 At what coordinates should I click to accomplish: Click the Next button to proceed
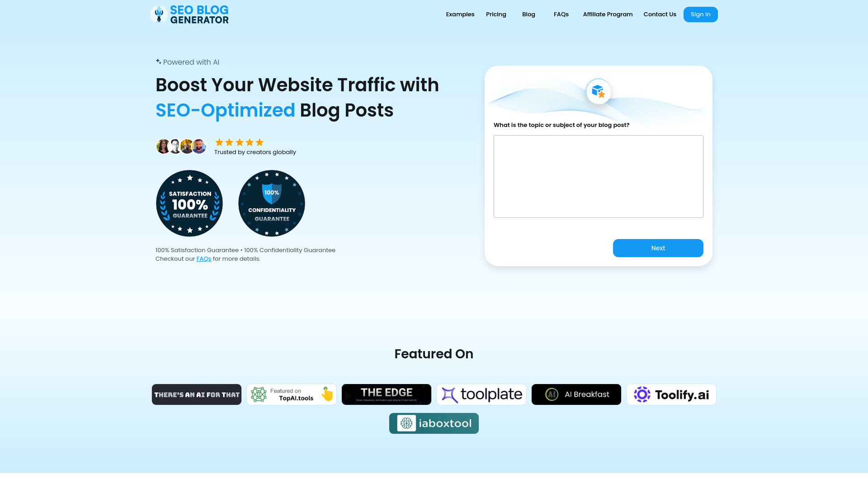658,248
